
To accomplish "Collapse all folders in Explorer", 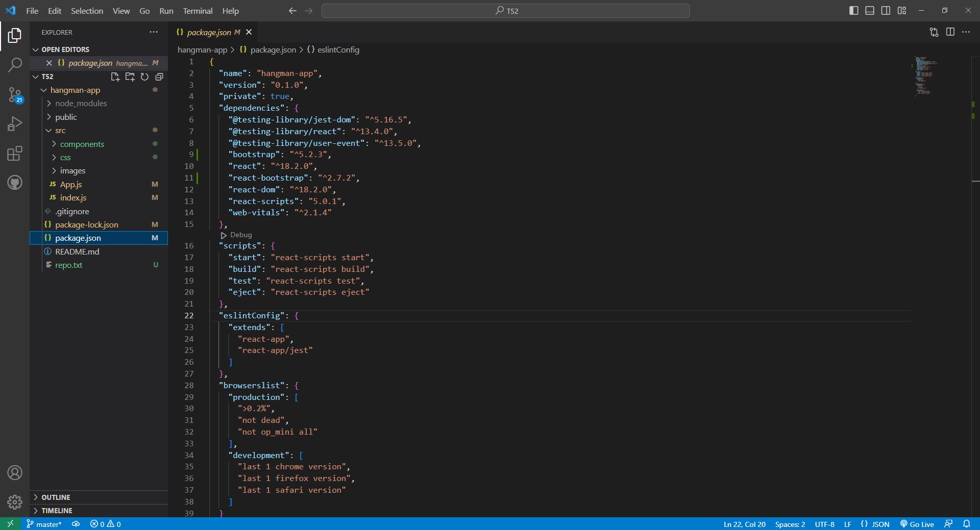I will click(159, 77).
